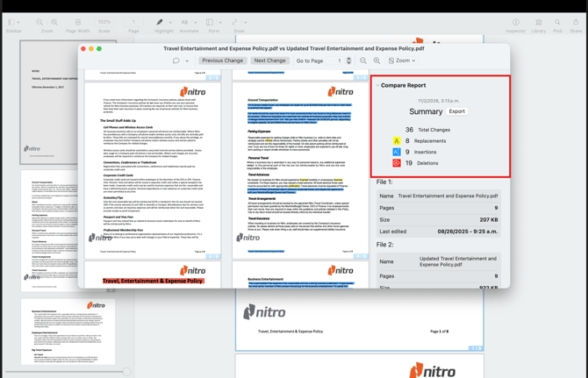Open the Zoom dropdown in compare window
Viewport: 588px width, 378px height.
402,61
